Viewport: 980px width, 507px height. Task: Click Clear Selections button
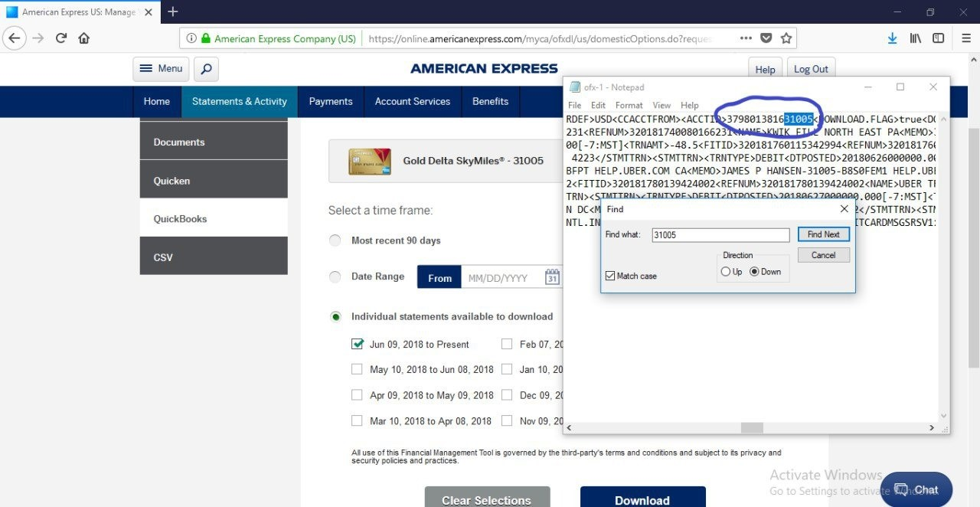click(x=487, y=497)
